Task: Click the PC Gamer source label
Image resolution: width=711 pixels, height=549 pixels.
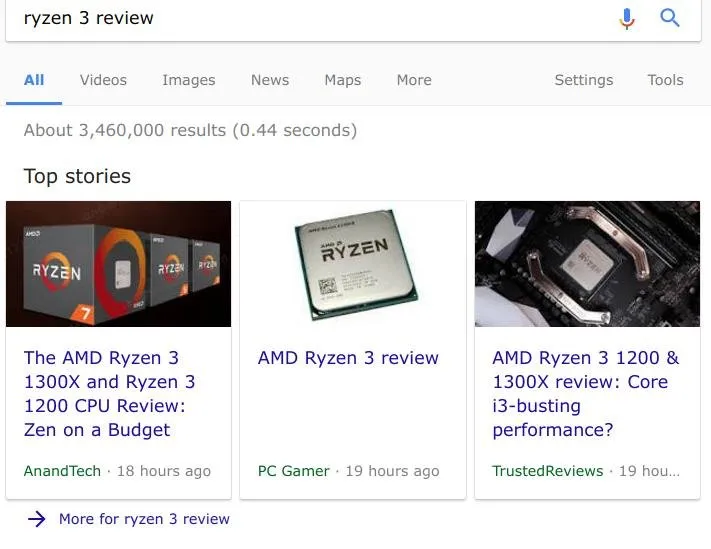Action: point(293,471)
